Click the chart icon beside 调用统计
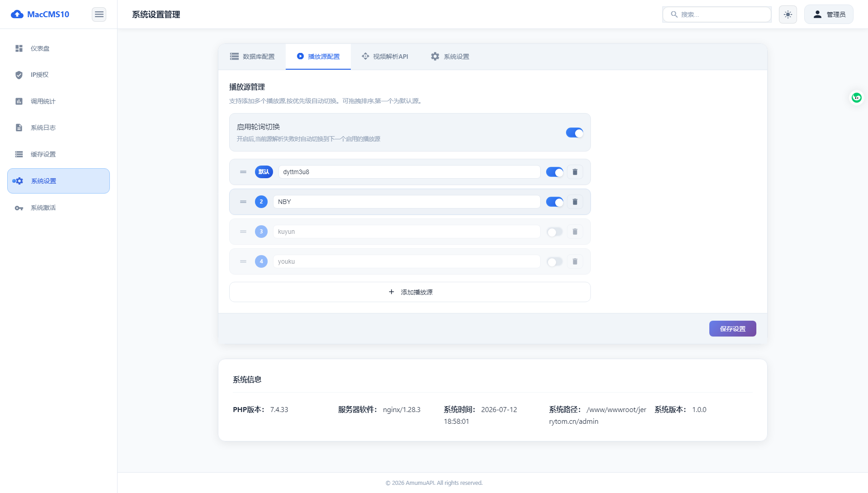The height and width of the screenshot is (493, 868). (x=19, y=101)
